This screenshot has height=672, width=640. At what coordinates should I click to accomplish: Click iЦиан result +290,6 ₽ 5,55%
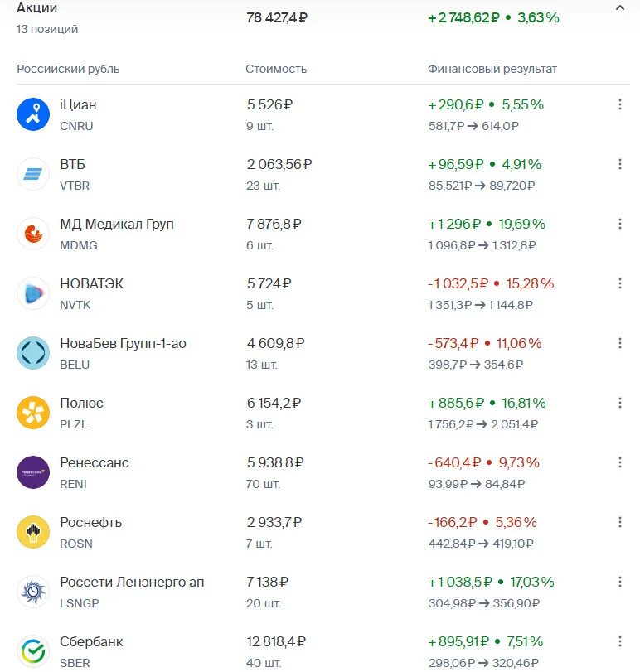[x=486, y=104]
